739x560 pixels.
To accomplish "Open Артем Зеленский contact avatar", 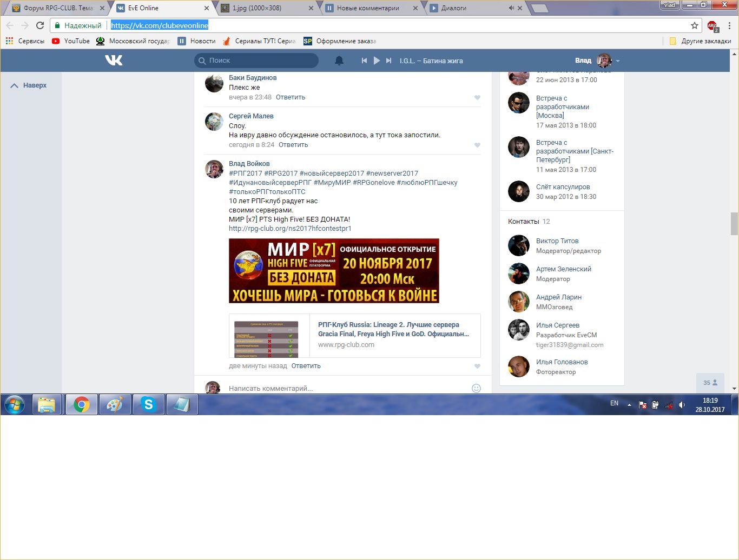I will (x=518, y=274).
